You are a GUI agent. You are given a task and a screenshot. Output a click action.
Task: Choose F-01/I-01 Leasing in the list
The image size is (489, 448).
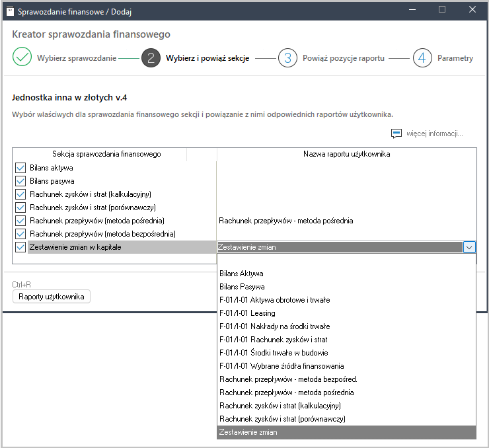coord(247,313)
